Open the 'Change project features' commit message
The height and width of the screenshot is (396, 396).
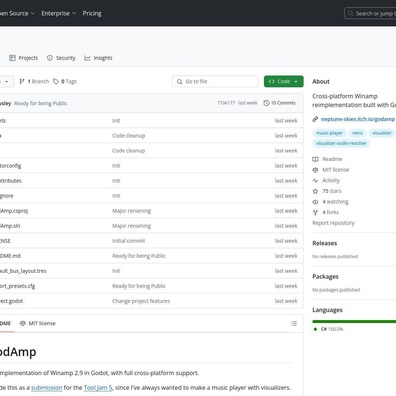coord(141,301)
